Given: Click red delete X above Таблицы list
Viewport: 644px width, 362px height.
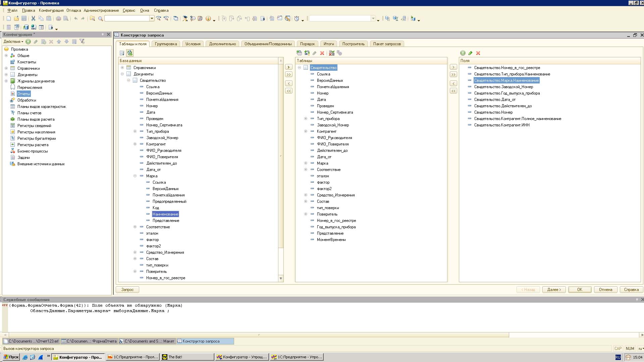Looking at the screenshot, I should (322, 53).
